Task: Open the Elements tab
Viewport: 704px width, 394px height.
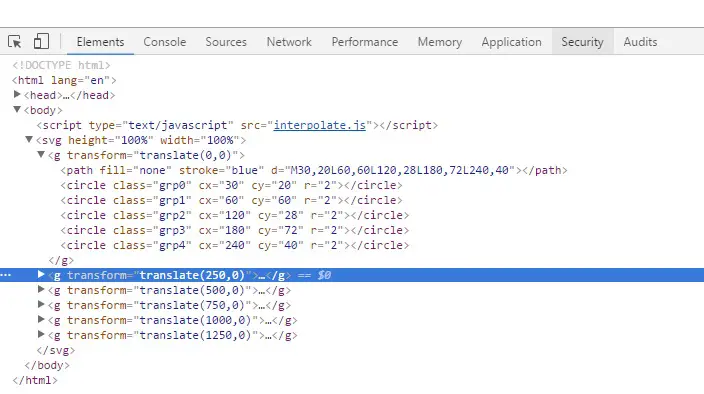Action: click(x=100, y=42)
